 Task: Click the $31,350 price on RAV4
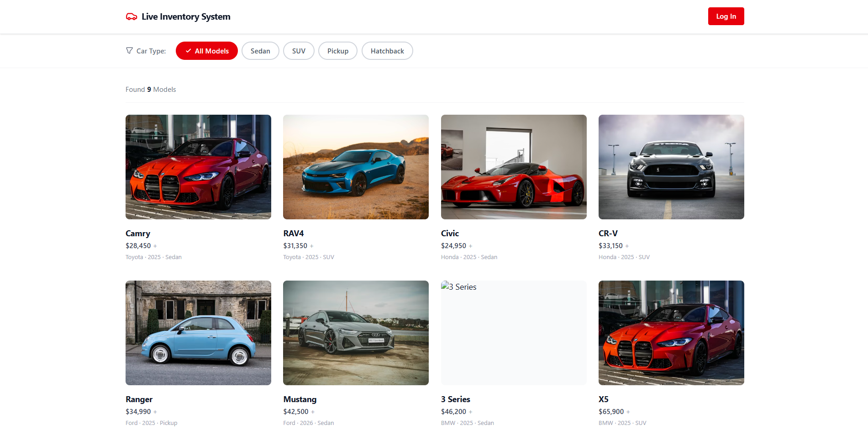295,246
